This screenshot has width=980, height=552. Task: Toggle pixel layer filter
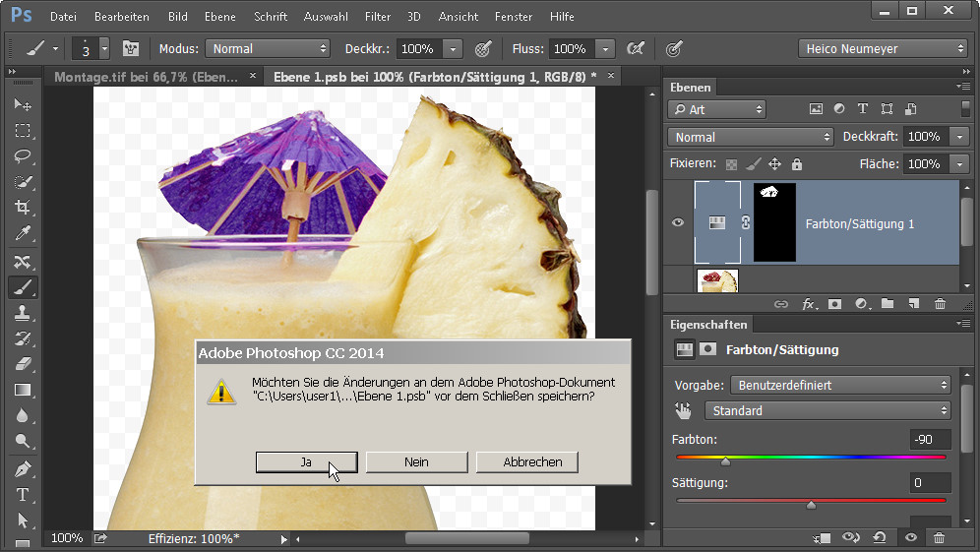[x=816, y=109]
